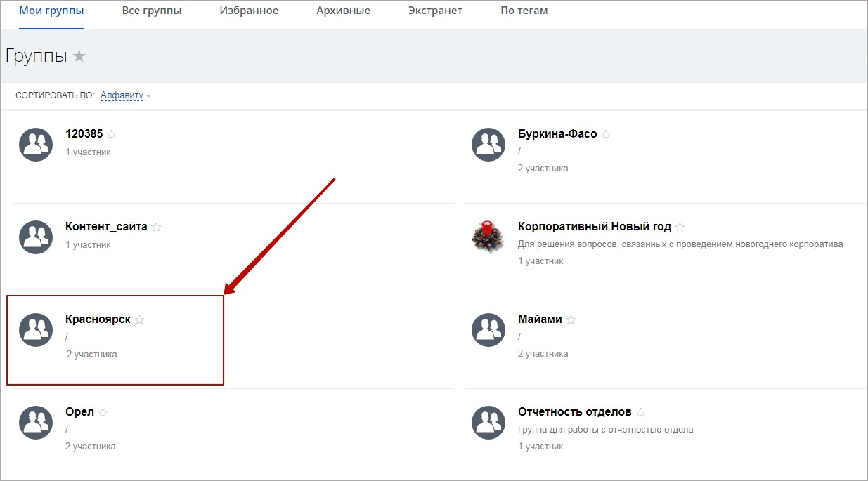Open the Буркина-Фасо group link

pyautogui.click(x=557, y=134)
